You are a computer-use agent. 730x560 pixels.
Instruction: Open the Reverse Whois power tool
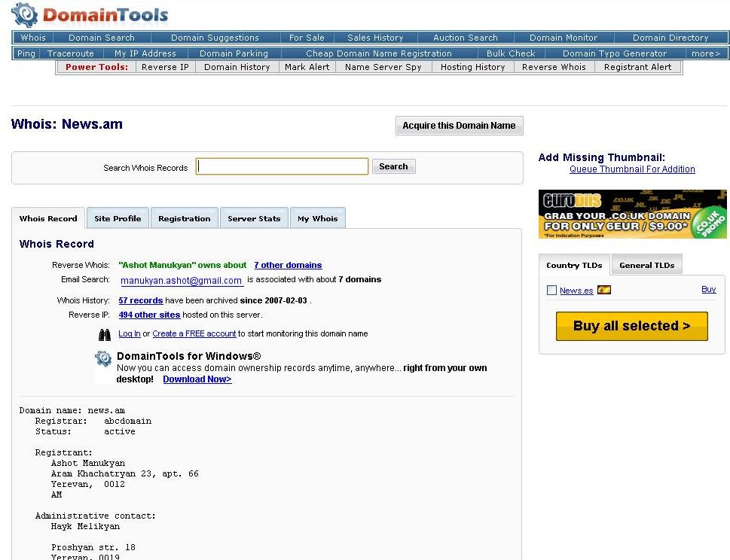pyautogui.click(x=554, y=67)
